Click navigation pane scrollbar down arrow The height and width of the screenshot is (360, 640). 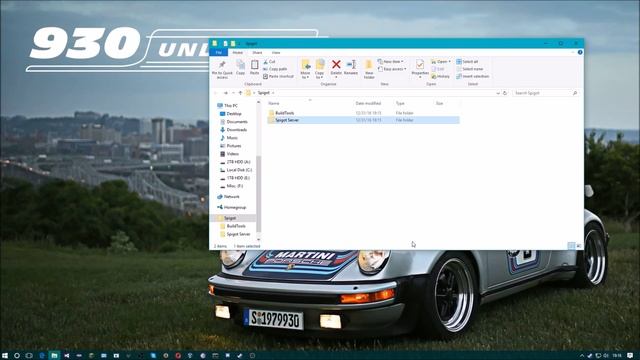pos(258,240)
